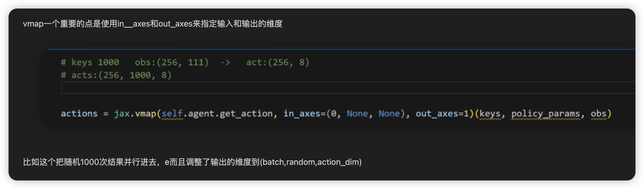The height and width of the screenshot is (189, 644).
Task: Click the underlined 'keys' argument
Action: click(x=490, y=114)
